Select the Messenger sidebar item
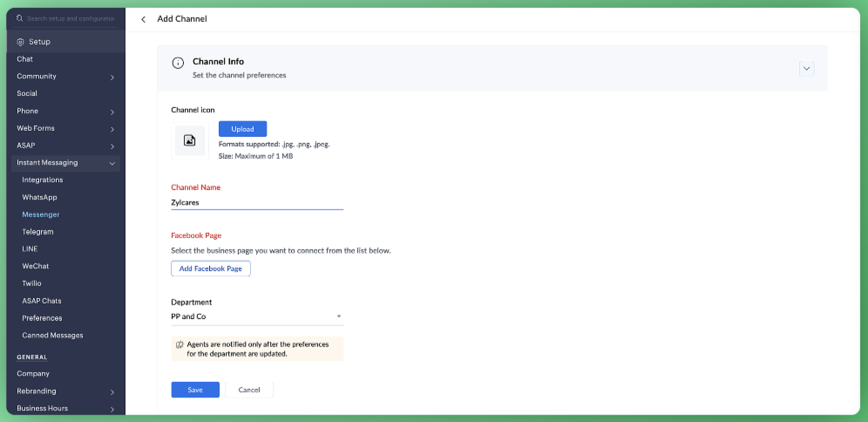 pos(41,214)
